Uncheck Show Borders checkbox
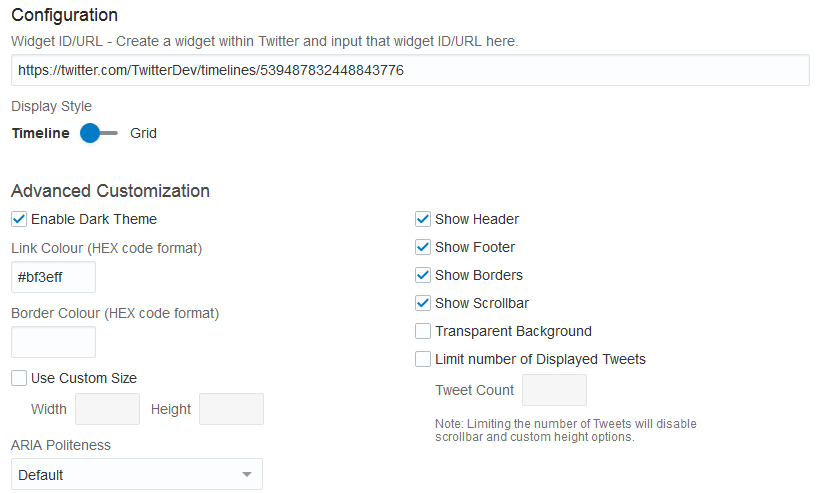Screen dimensions: 817x494 click(x=423, y=275)
